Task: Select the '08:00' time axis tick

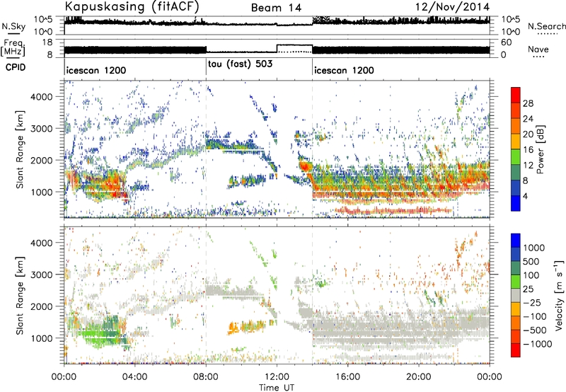Action: pyautogui.click(x=206, y=377)
